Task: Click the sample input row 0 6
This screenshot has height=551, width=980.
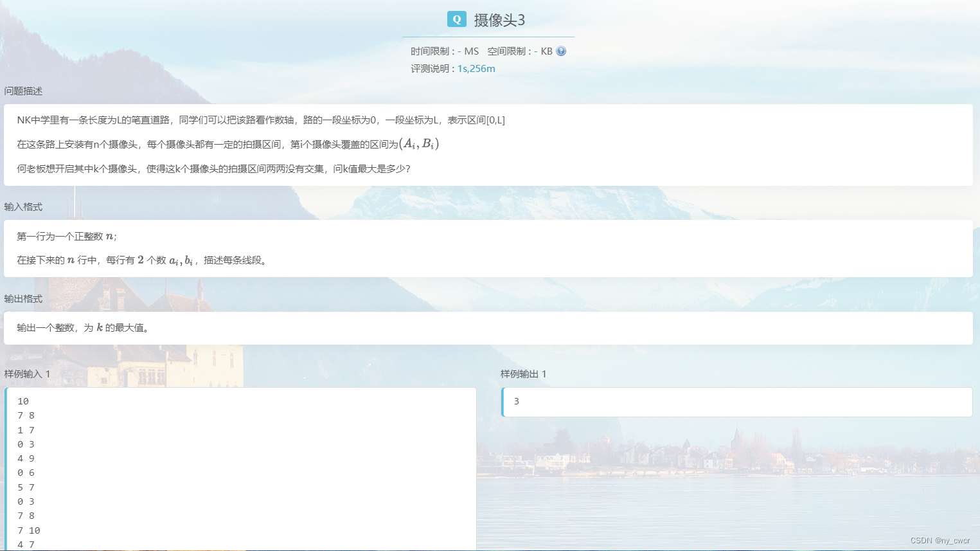Action: [26, 473]
